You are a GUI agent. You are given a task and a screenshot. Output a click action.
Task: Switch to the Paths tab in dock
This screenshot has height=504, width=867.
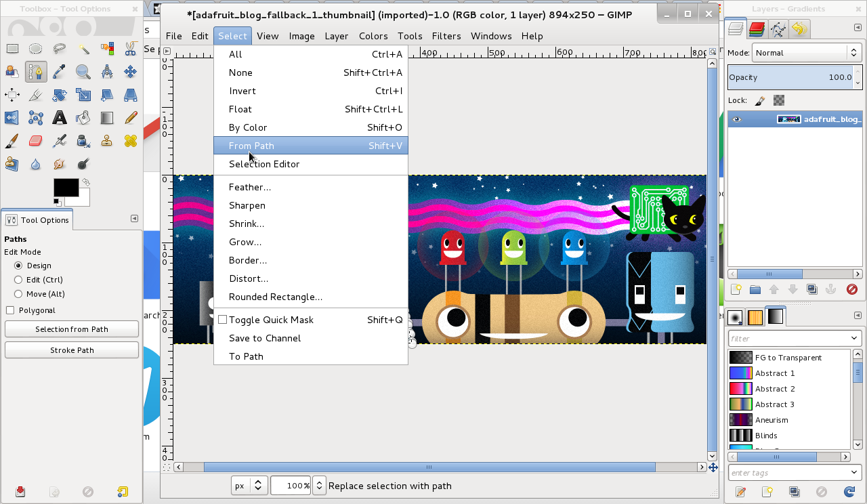[778, 29]
